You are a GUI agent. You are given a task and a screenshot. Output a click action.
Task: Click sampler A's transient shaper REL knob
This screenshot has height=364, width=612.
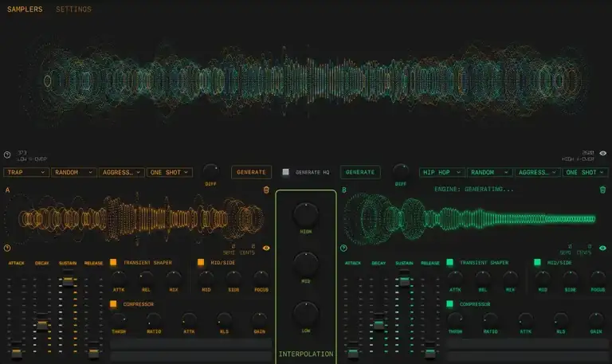[146, 278]
